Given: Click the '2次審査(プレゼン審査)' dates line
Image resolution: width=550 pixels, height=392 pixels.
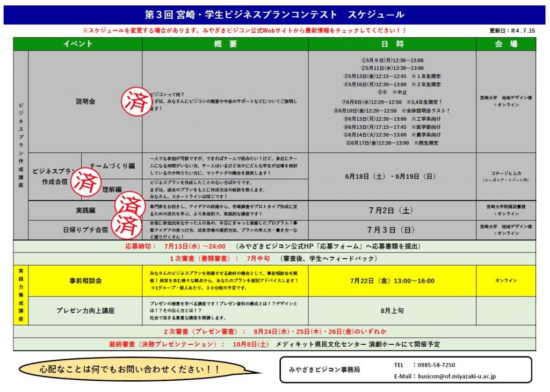Looking at the screenshot, I should pyautogui.click(x=275, y=332).
